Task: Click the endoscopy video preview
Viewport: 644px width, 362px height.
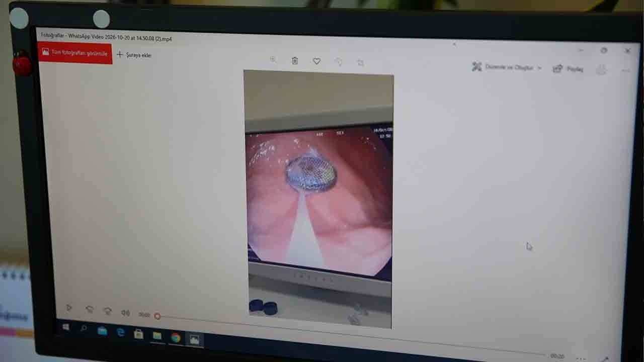Action: [319, 200]
